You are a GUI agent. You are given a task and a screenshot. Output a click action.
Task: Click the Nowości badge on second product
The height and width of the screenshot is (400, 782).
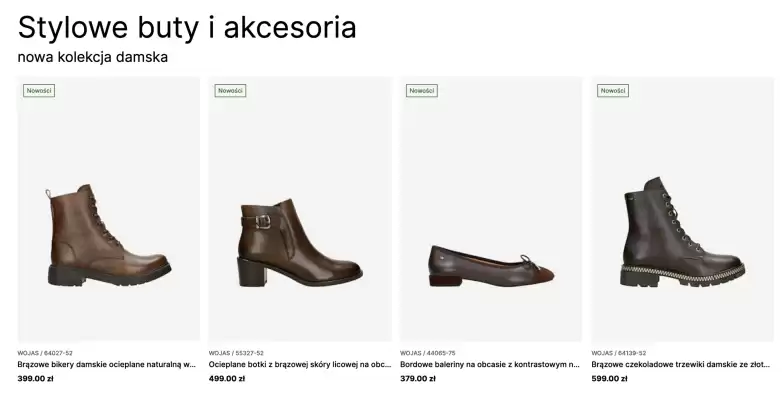click(x=230, y=91)
